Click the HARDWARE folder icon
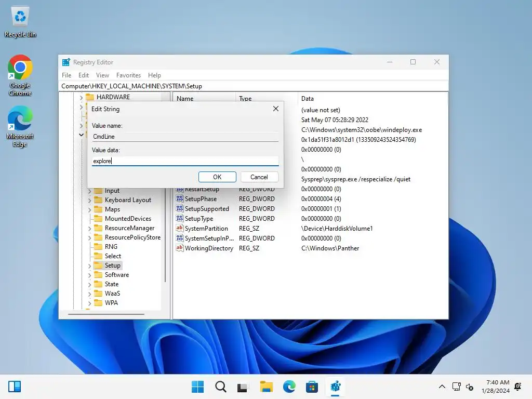Image resolution: width=532 pixels, height=399 pixels. [90, 97]
